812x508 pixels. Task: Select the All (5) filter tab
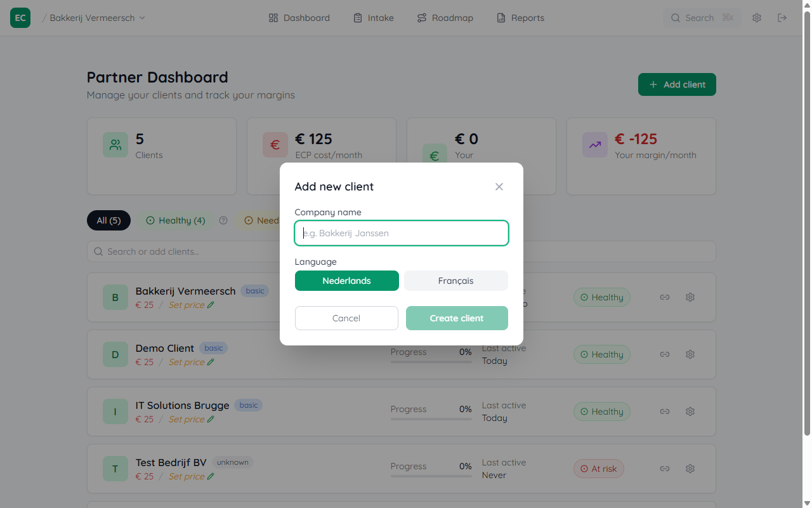108,220
